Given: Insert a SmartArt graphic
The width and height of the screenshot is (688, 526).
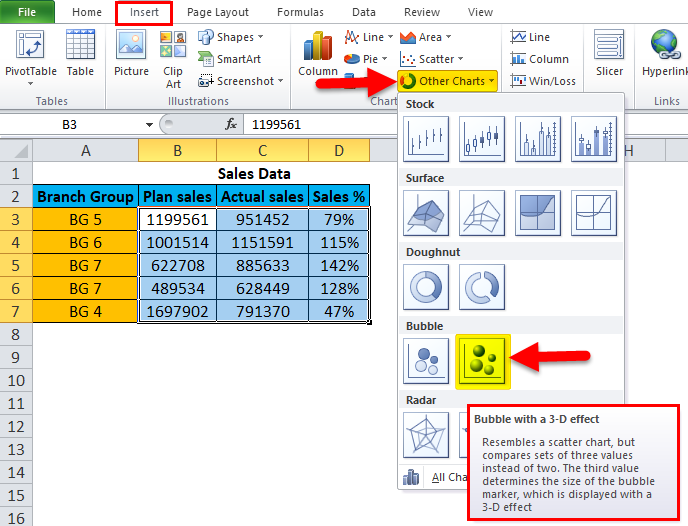Looking at the screenshot, I should click(x=229, y=59).
